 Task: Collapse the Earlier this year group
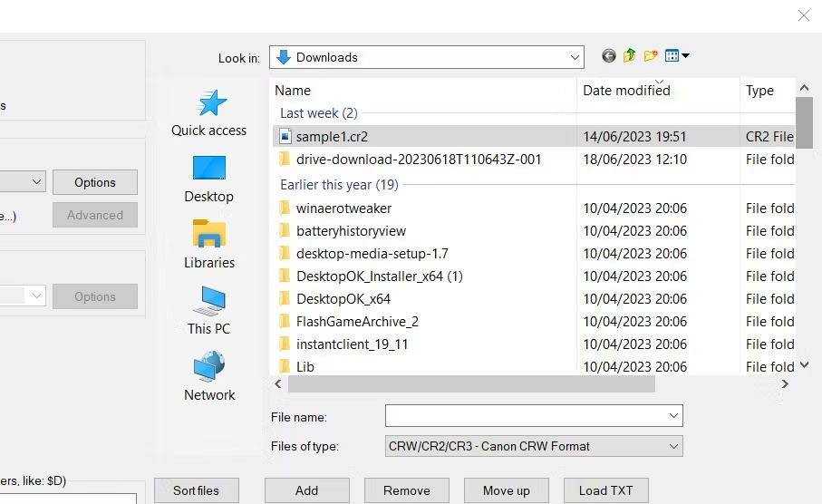(x=339, y=185)
